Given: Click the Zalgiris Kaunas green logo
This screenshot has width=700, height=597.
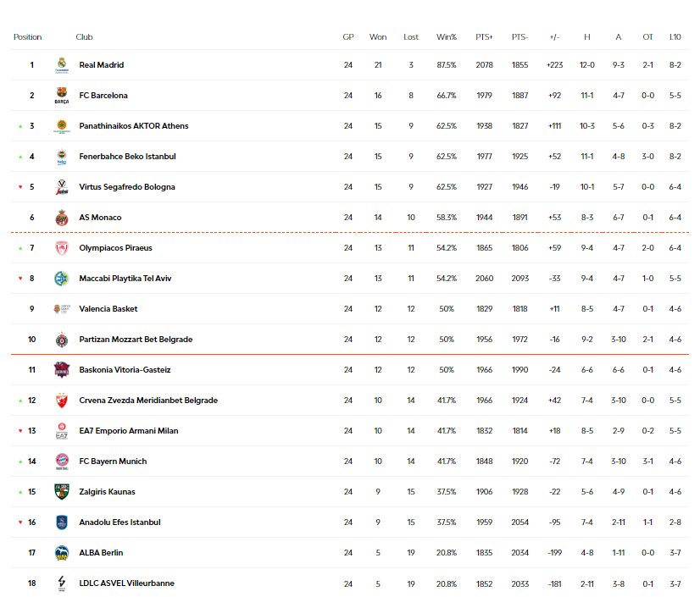Looking at the screenshot, I should pyautogui.click(x=62, y=492).
